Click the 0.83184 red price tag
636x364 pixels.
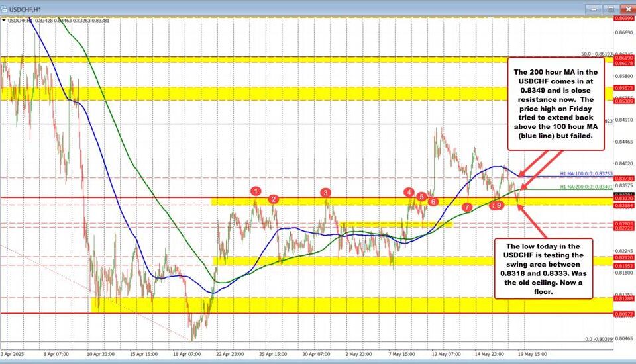tap(624, 206)
